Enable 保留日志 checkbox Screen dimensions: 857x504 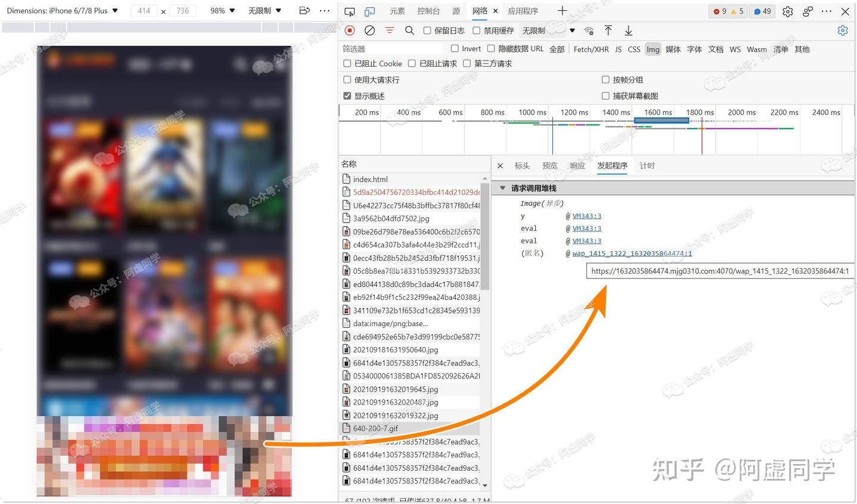point(427,30)
